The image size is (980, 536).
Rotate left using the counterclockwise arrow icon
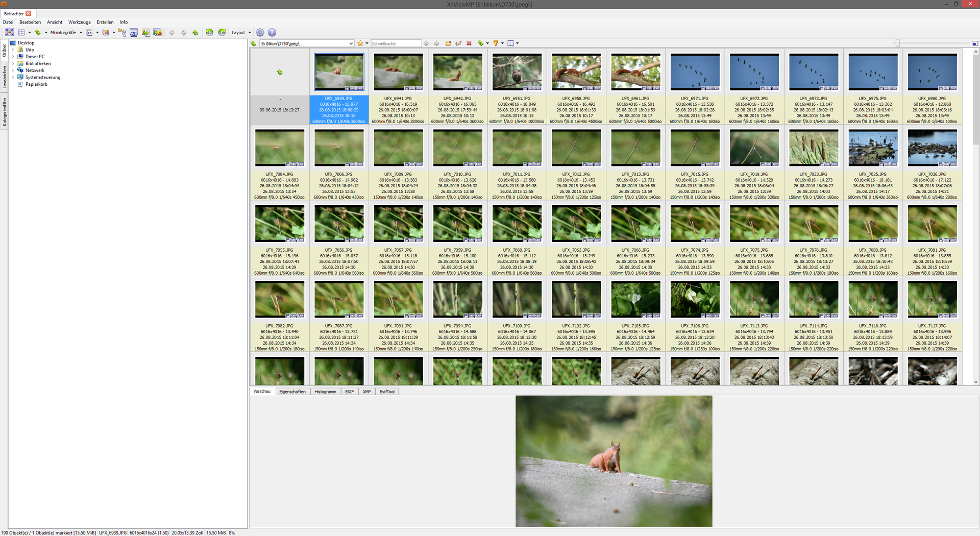pyautogui.click(x=209, y=33)
